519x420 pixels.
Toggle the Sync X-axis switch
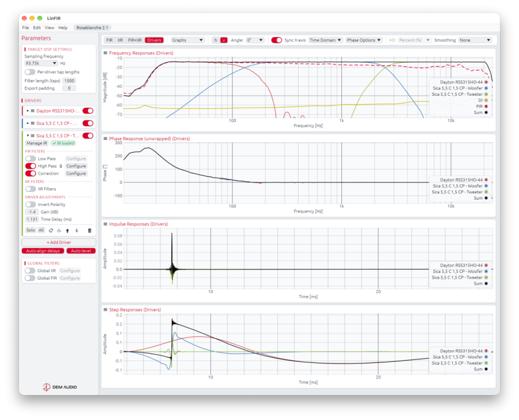(x=276, y=40)
